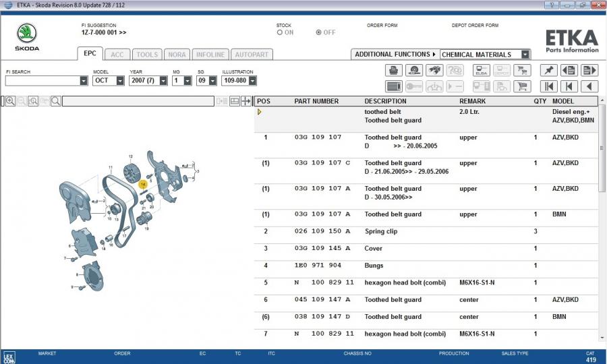Jump to first entry with skip-back icon

(x=549, y=86)
